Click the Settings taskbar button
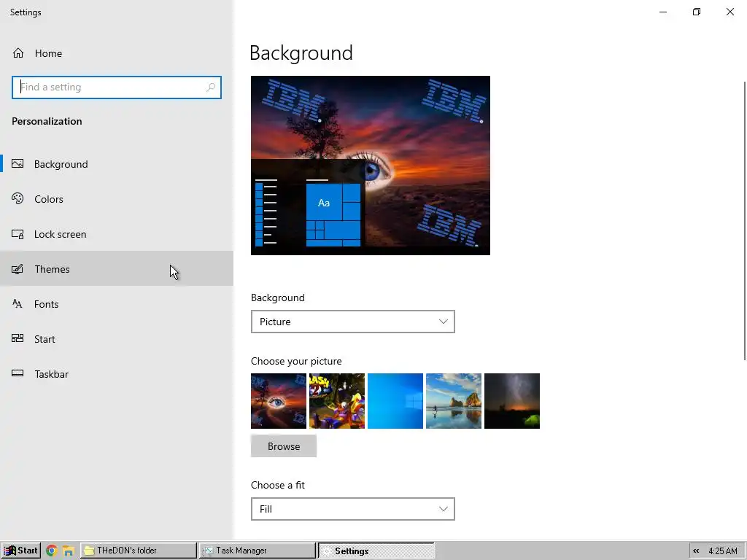The image size is (747, 560). coord(376,551)
